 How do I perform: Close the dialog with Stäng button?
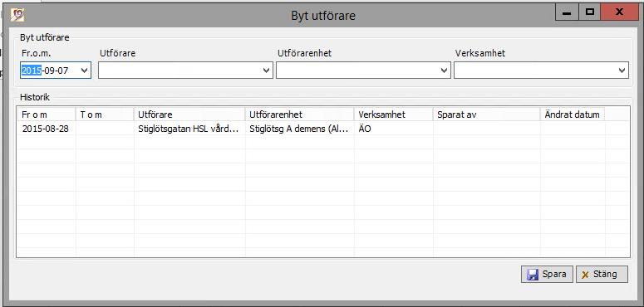click(602, 274)
